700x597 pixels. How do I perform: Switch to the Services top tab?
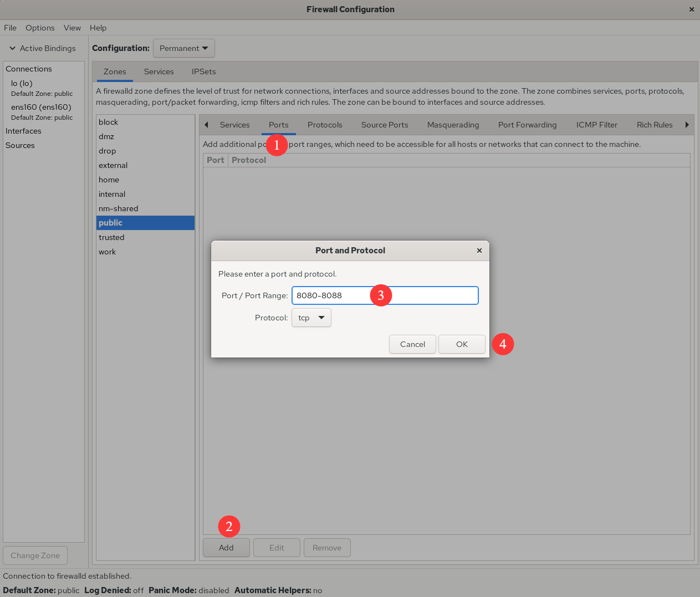159,72
